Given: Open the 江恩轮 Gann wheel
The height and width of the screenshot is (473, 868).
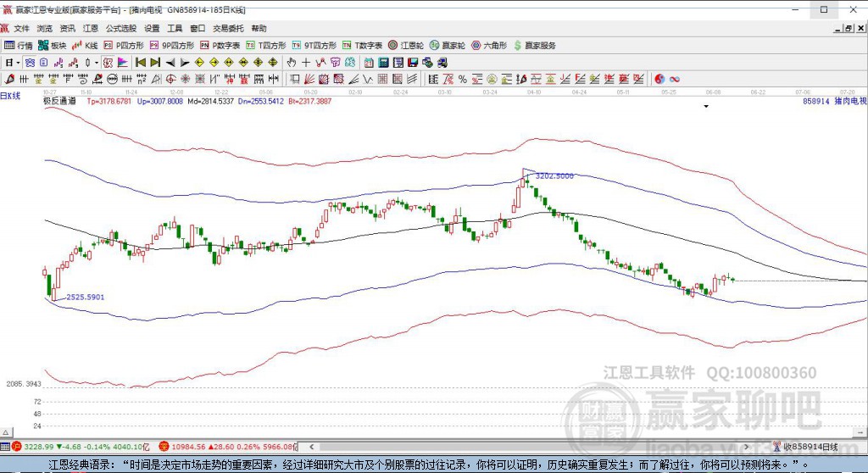Looking at the screenshot, I should click(406, 46).
